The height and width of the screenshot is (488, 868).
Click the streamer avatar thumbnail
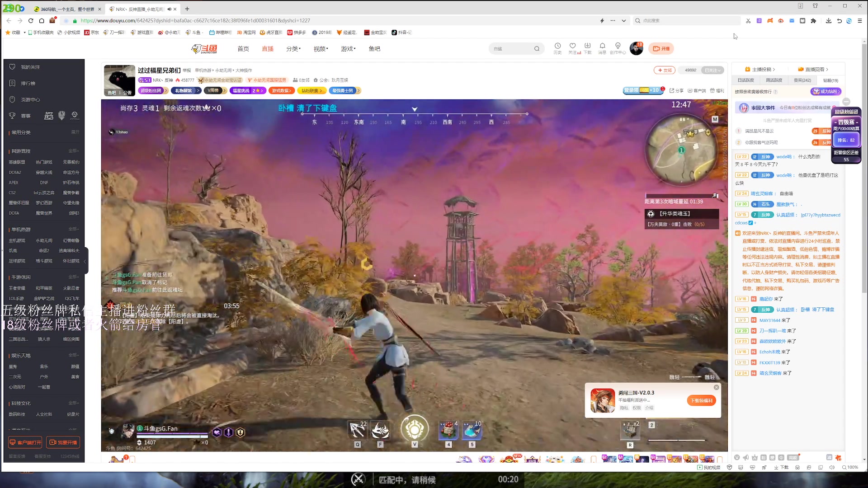[119, 80]
